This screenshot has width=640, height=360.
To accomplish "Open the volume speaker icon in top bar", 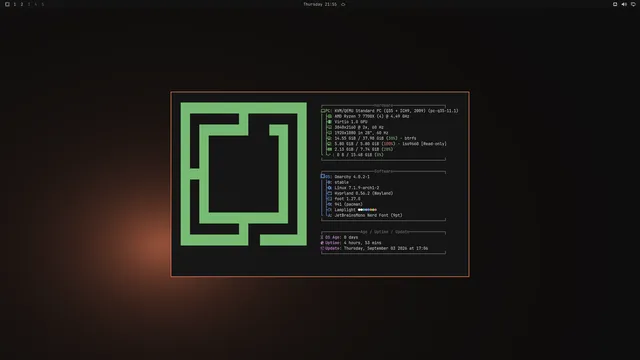I will coord(624,4).
